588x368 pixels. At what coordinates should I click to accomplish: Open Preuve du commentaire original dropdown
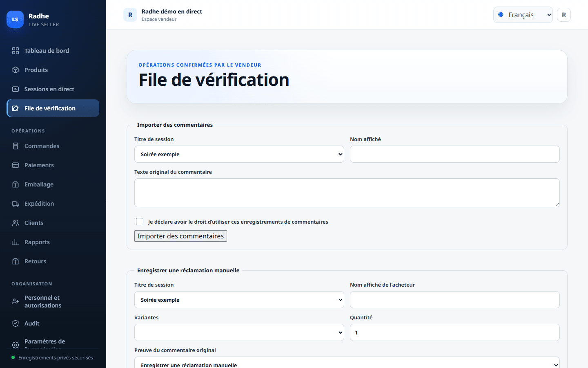(347, 362)
